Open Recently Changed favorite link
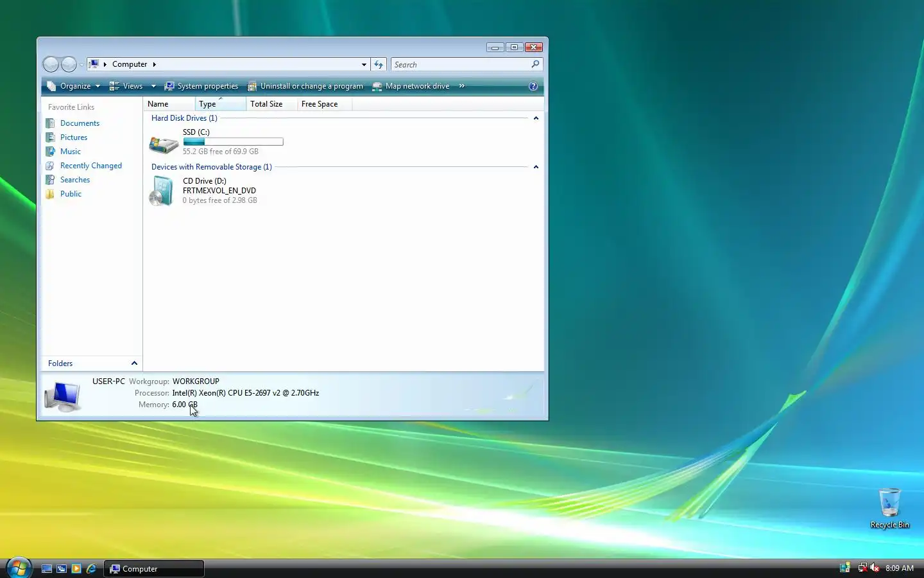 (91, 166)
